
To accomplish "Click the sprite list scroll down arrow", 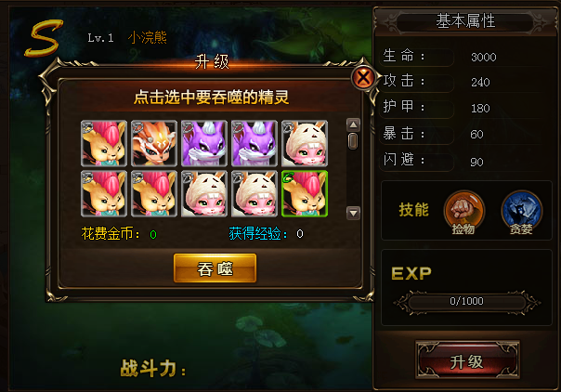I will [x=353, y=213].
